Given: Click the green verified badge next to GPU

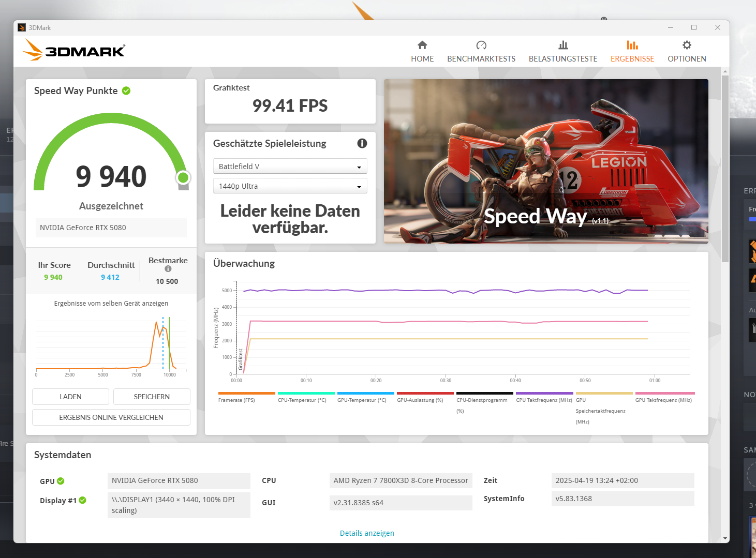Looking at the screenshot, I should (x=62, y=481).
